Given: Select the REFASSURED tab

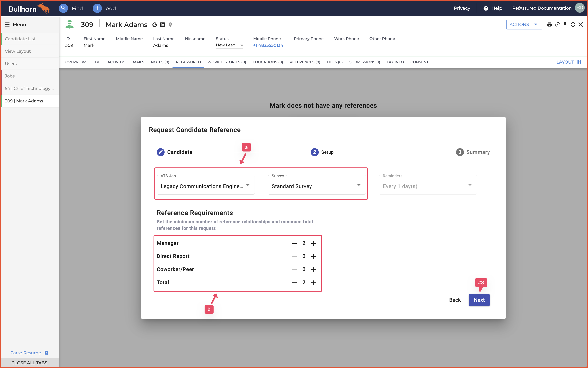Looking at the screenshot, I should pyautogui.click(x=188, y=62).
